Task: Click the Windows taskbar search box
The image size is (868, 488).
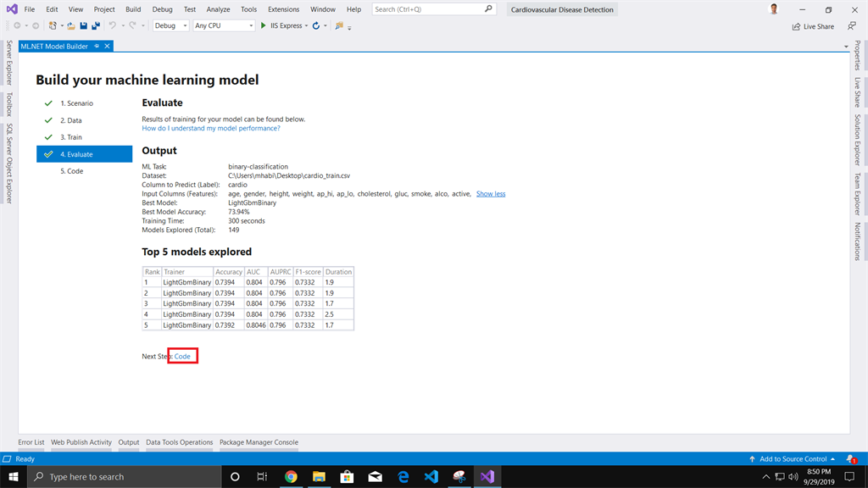Action: [124, 476]
